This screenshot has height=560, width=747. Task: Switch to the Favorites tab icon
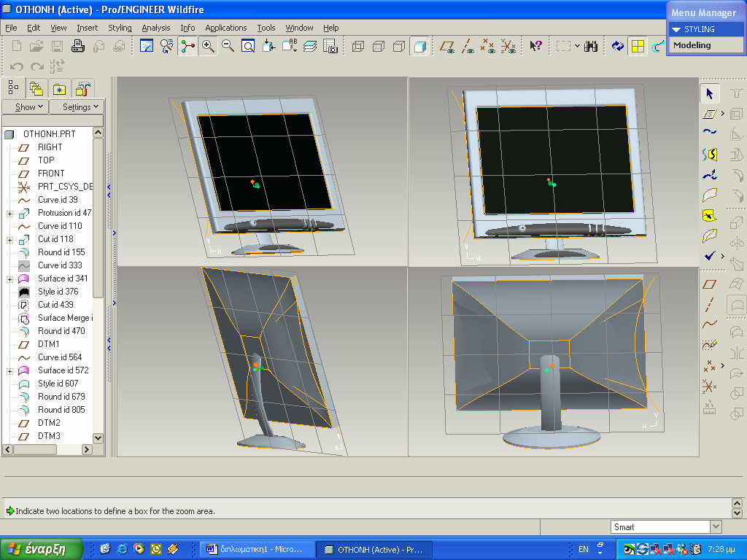59,88
